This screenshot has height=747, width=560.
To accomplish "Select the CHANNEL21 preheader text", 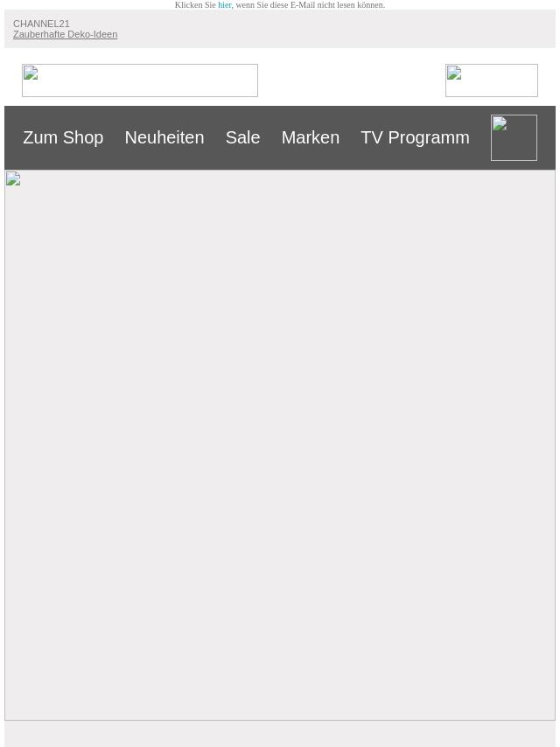I will [x=41, y=24].
